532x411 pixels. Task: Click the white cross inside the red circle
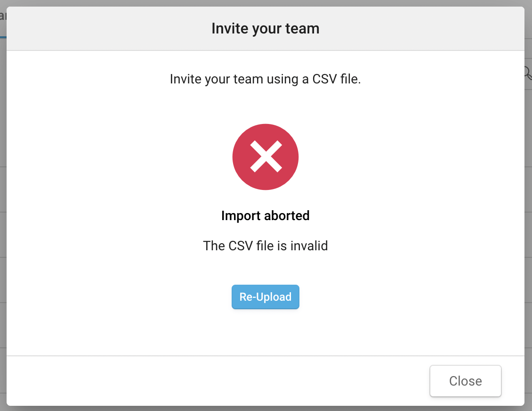(266, 157)
